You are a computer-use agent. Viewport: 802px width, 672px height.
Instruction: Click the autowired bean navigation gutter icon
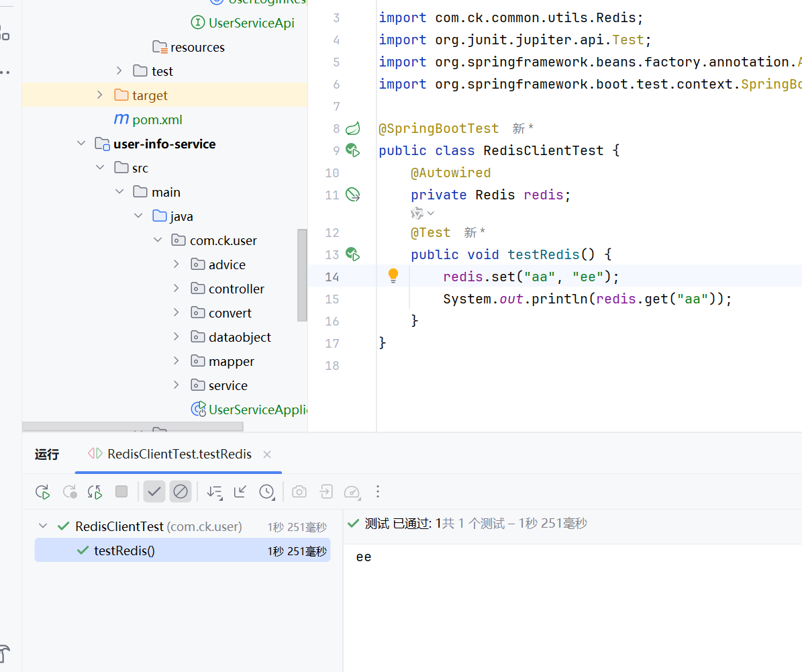pos(353,195)
